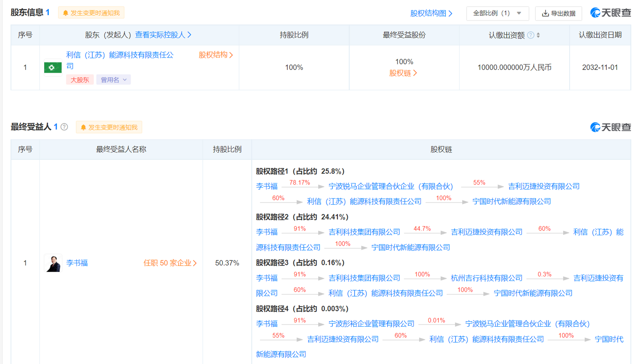
Task: Click 李书福 in 股权路径1
Action: pos(267,186)
